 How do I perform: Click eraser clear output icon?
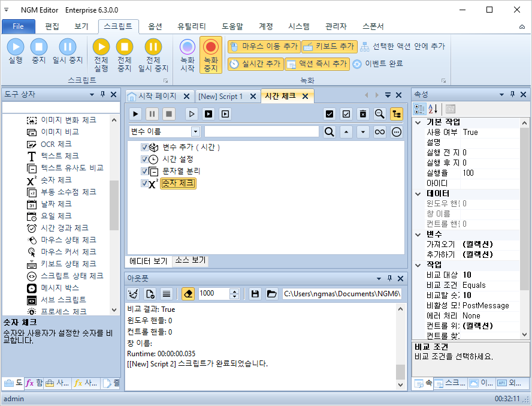188,294
